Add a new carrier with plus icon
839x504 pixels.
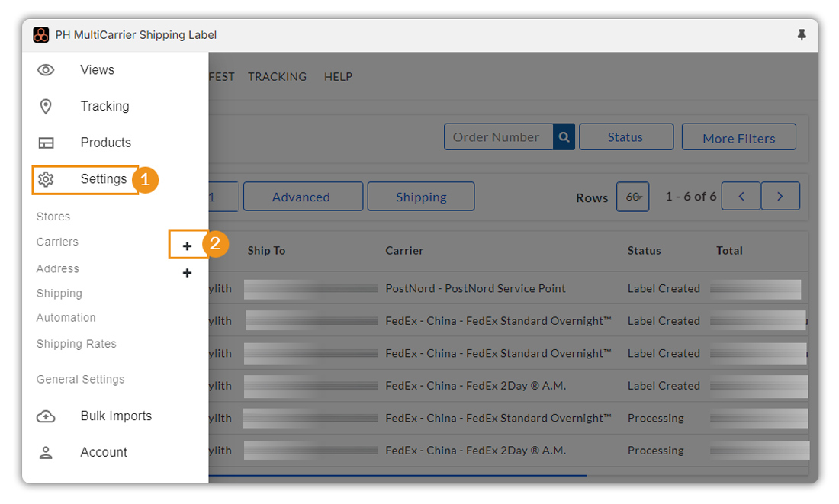click(188, 246)
